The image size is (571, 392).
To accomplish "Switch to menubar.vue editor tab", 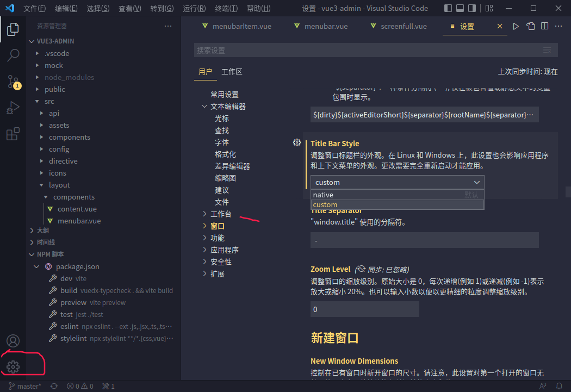I will 321,26.
